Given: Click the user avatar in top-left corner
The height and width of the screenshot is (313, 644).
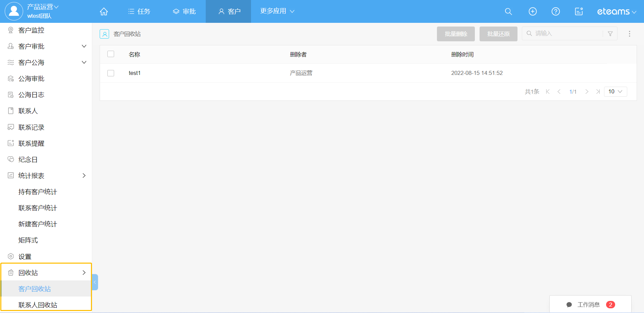Looking at the screenshot, I should 14,11.
